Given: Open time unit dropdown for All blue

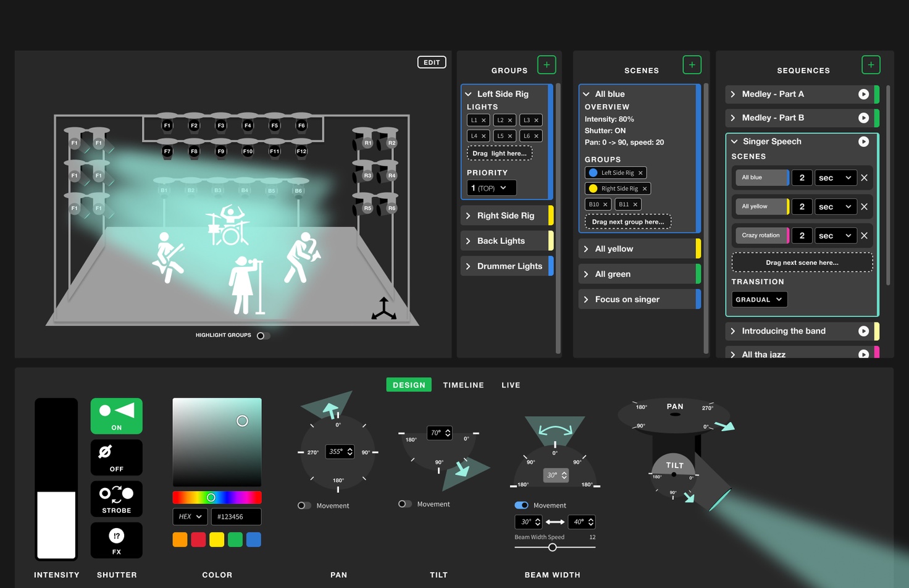Looking at the screenshot, I should pyautogui.click(x=835, y=178).
